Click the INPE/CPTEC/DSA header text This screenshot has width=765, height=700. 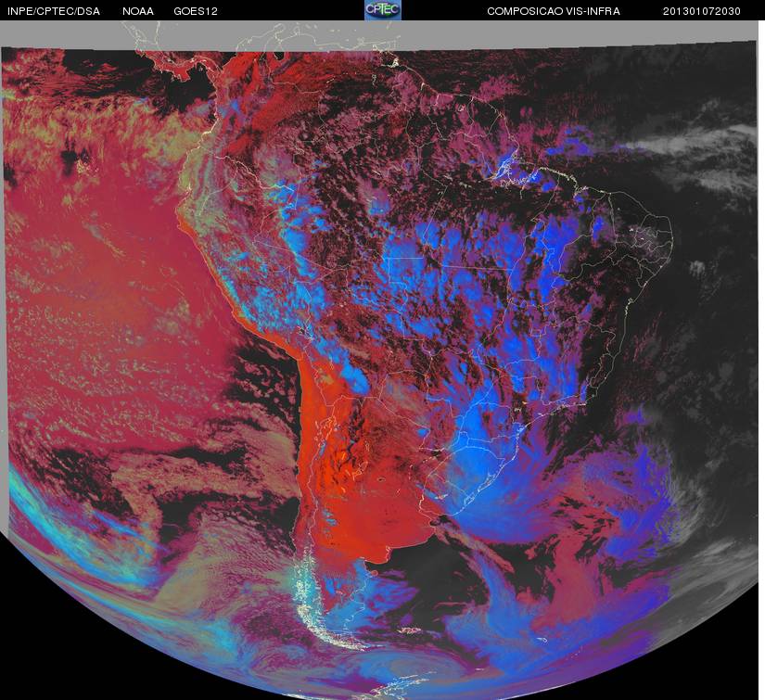point(54,11)
